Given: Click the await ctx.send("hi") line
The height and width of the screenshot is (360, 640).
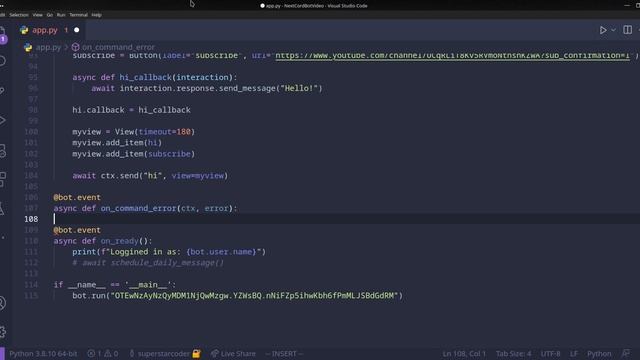Looking at the screenshot, I should tap(150, 176).
